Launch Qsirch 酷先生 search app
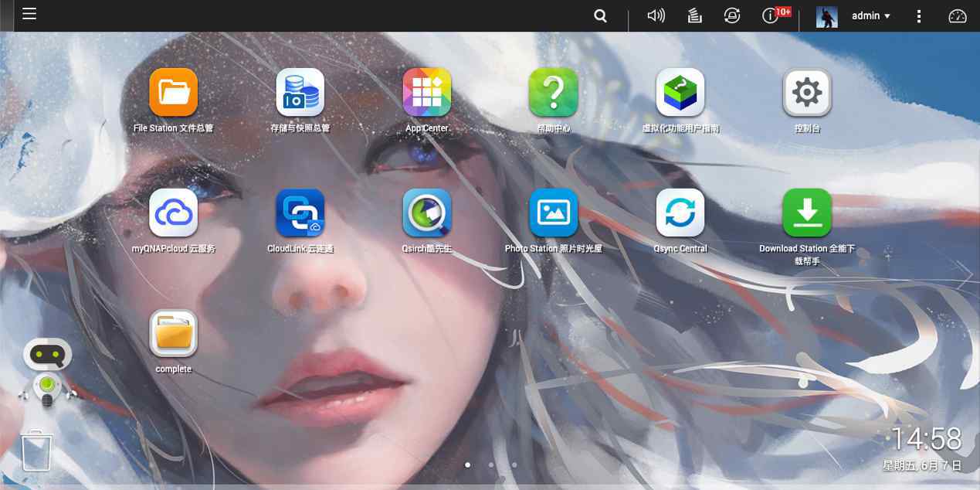 click(427, 213)
